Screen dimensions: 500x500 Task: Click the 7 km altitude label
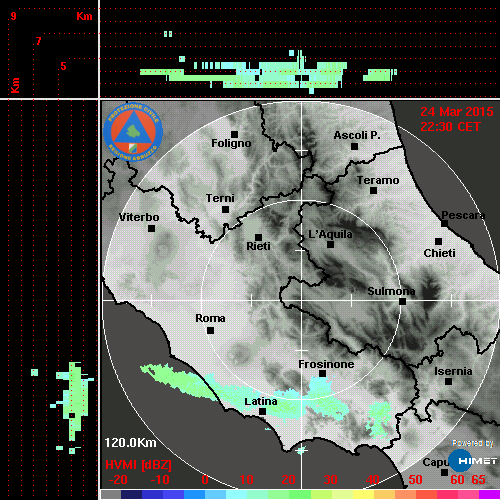tap(39, 41)
